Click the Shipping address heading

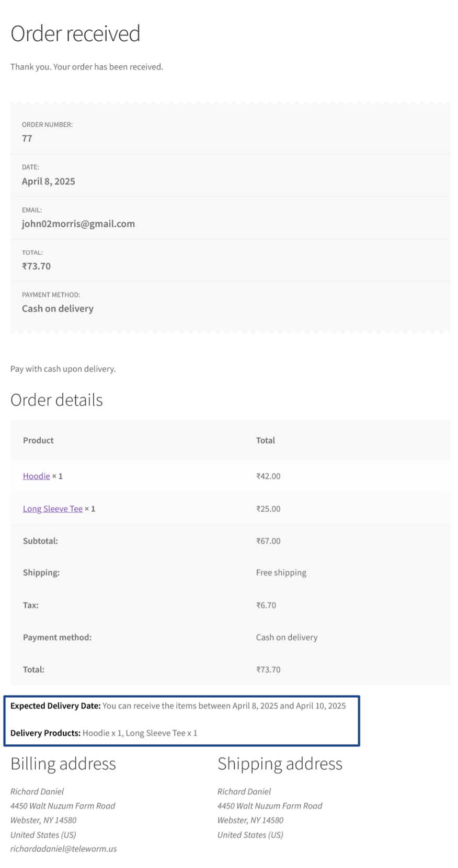[280, 764]
